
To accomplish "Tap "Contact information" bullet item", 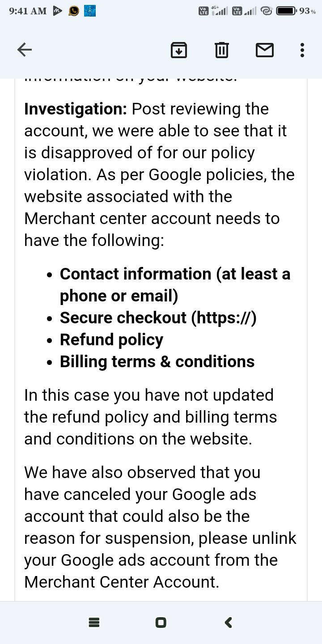I will (175, 284).
